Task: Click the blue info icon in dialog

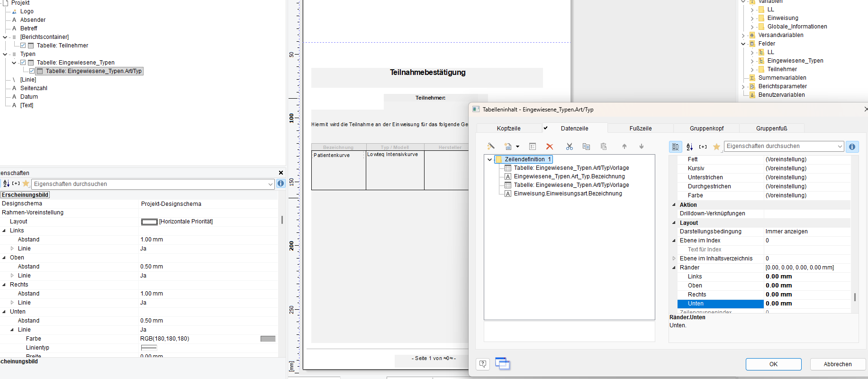Action: [852, 147]
